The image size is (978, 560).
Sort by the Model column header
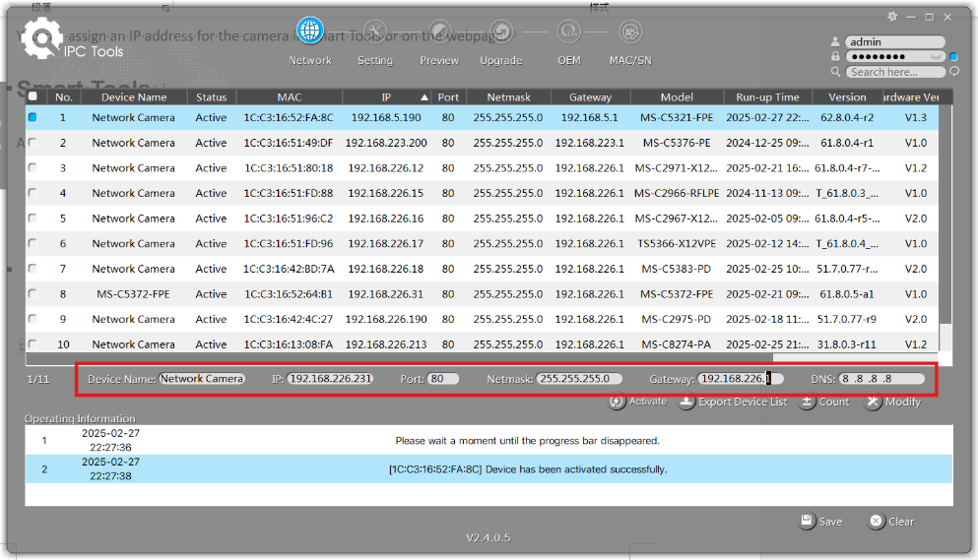tap(677, 96)
